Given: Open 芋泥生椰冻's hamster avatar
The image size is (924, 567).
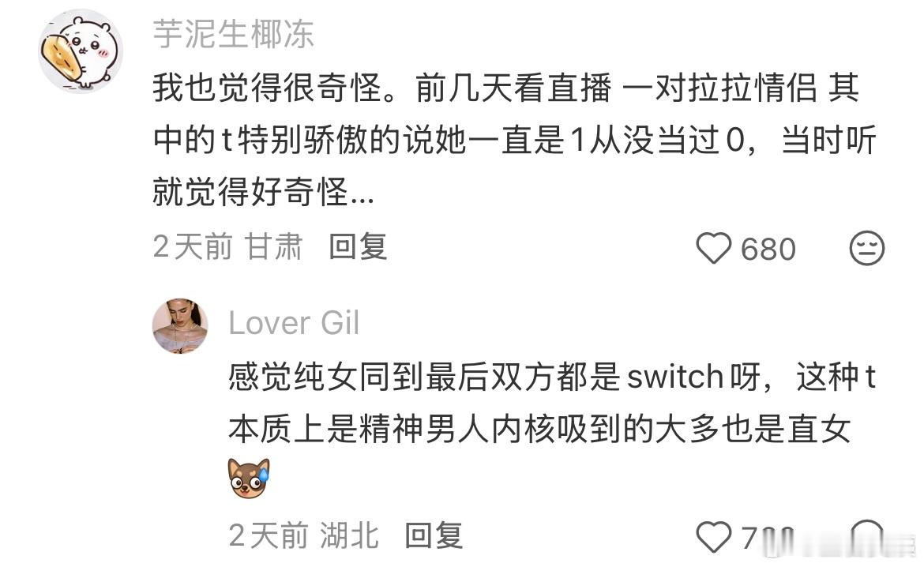Looking at the screenshot, I should (81, 51).
